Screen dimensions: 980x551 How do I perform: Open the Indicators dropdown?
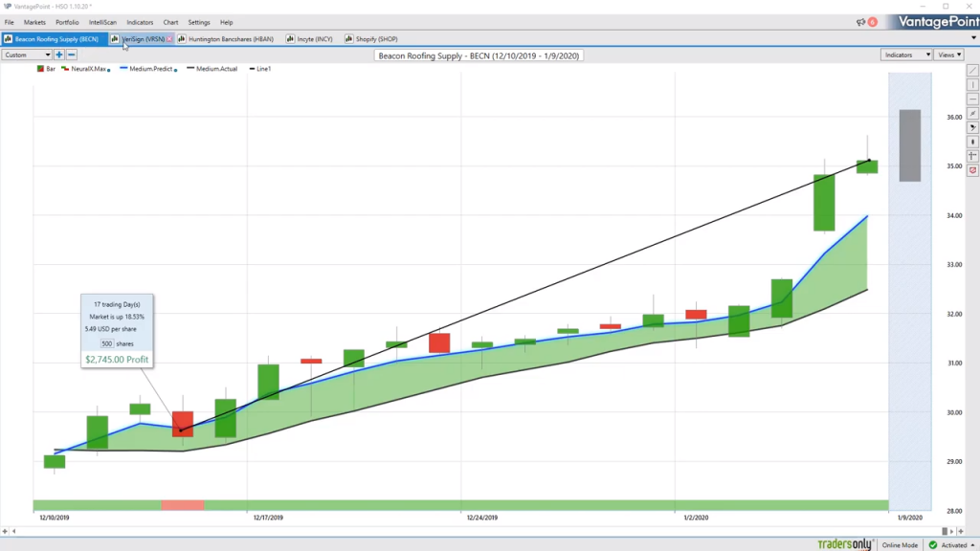[906, 55]
